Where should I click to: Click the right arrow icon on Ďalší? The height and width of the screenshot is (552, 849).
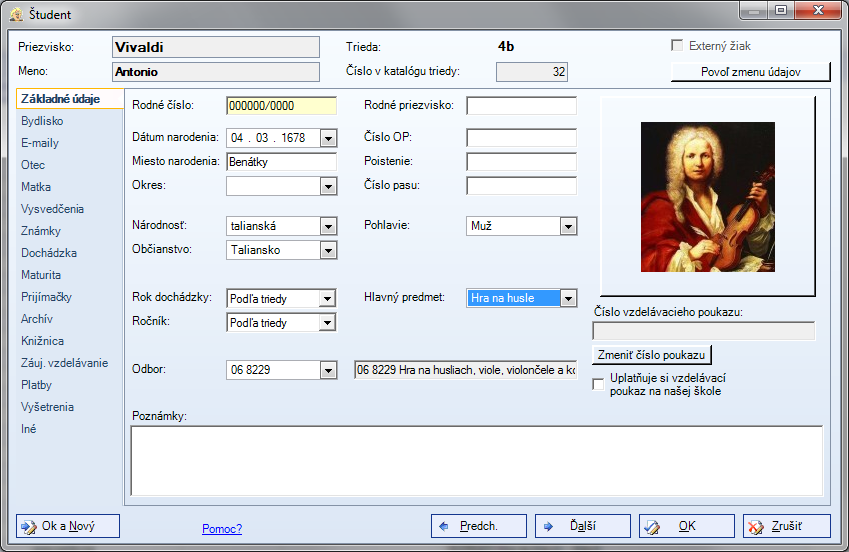(x=548, y=526)
